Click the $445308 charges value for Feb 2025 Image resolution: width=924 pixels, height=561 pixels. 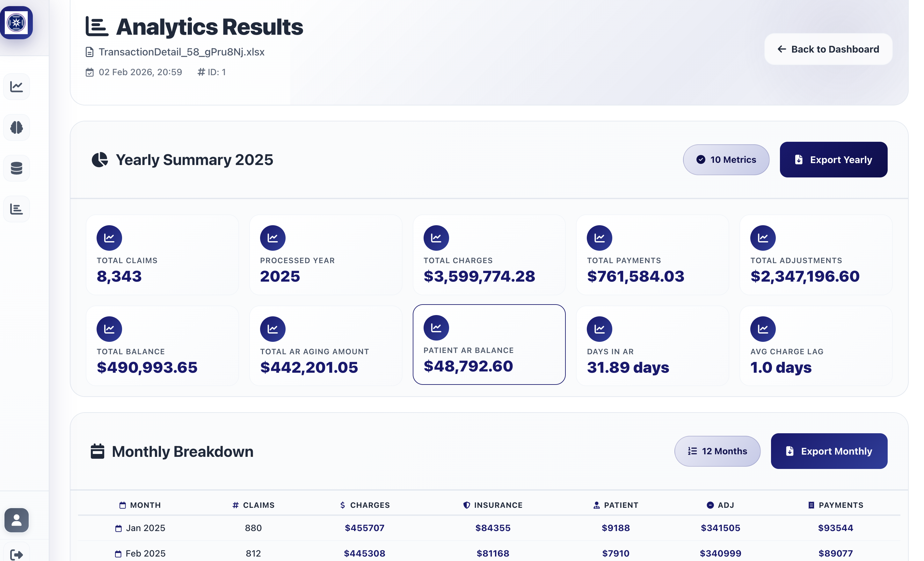tap(365, 553)
